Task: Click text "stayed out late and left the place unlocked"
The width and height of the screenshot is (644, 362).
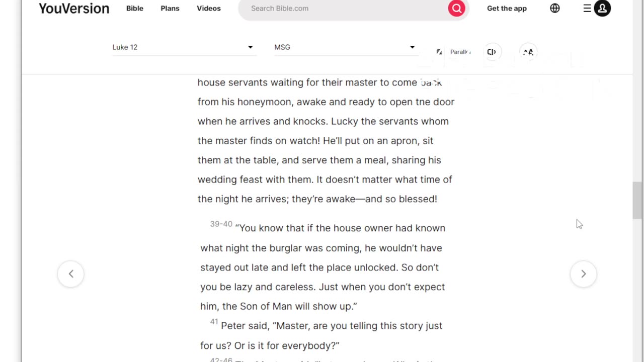Action: (x=298, y=267)
